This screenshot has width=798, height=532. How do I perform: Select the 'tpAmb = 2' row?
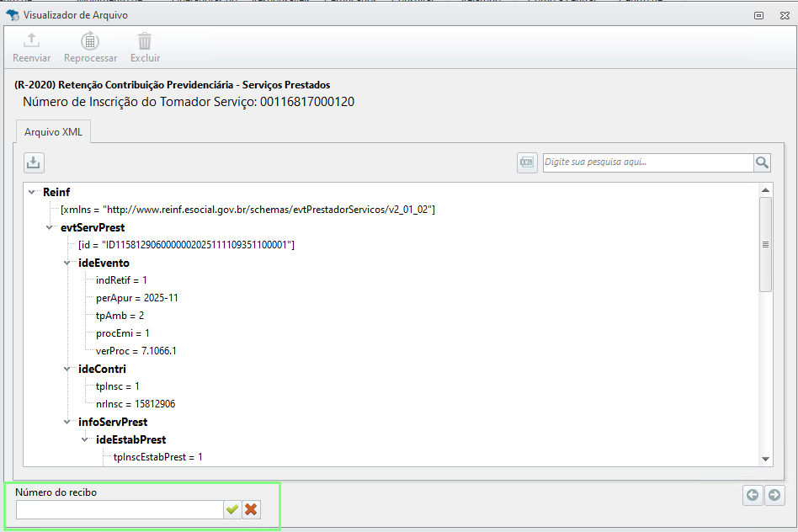120,316
